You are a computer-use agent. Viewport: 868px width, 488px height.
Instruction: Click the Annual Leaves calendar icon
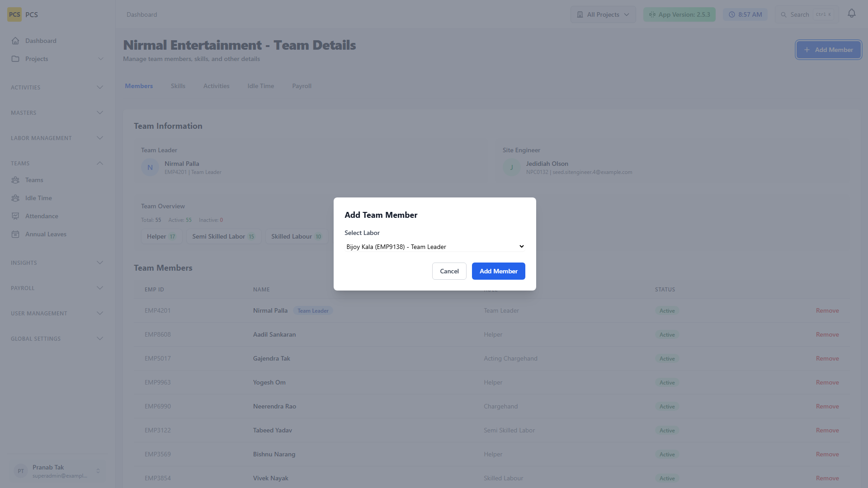pyautogui.click(x=15, y=234)
